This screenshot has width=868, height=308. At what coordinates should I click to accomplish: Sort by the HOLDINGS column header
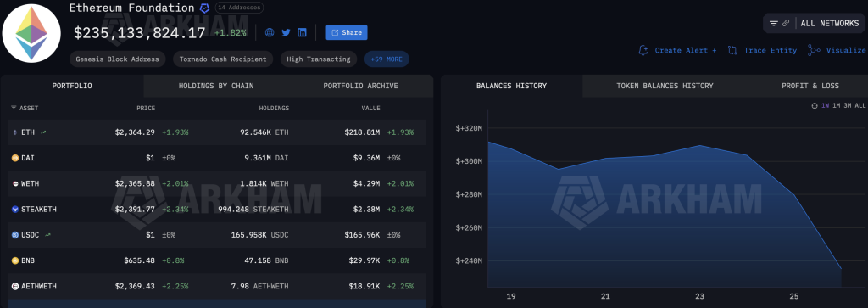(274, 108)
